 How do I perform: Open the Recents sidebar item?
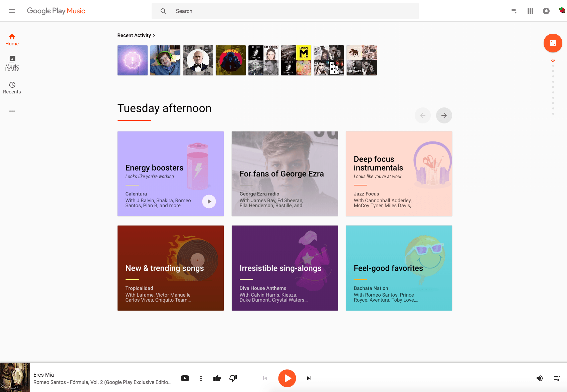(x=12, y=88)
